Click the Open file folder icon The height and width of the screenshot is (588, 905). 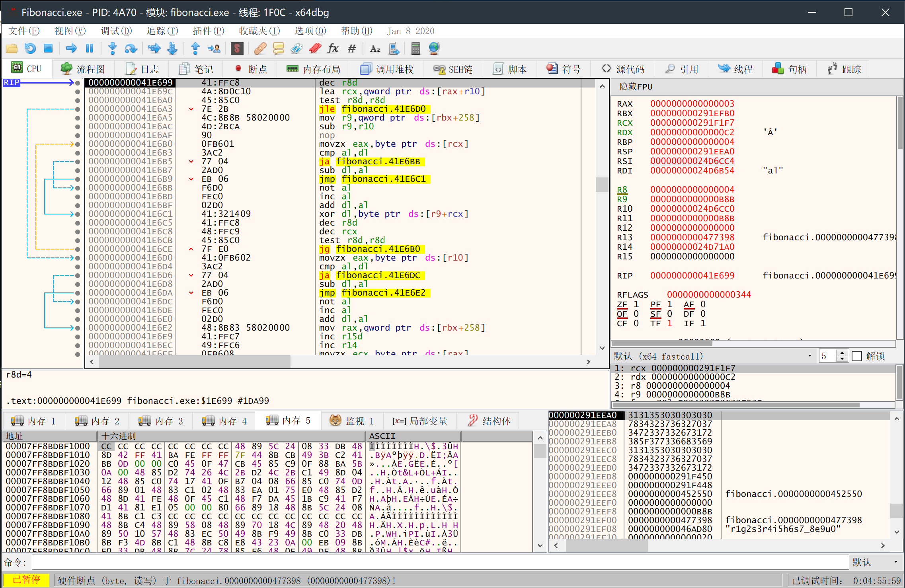tap(12, 49)
